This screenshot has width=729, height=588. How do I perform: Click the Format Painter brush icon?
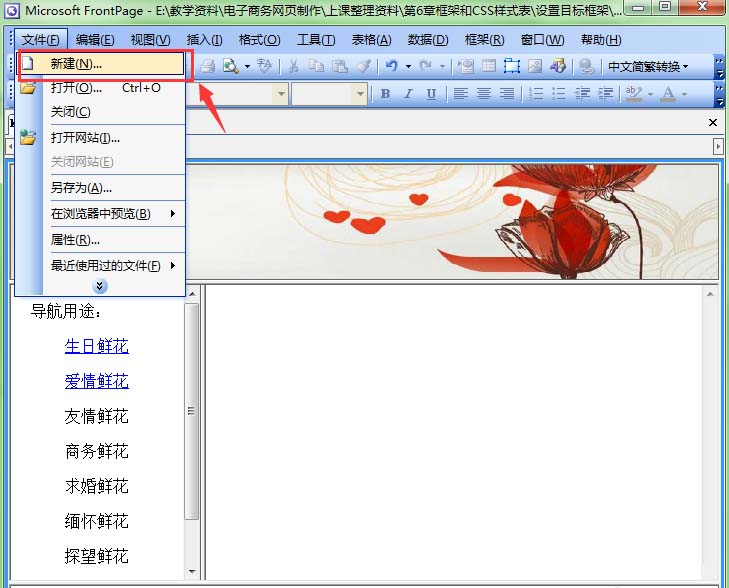363,66
